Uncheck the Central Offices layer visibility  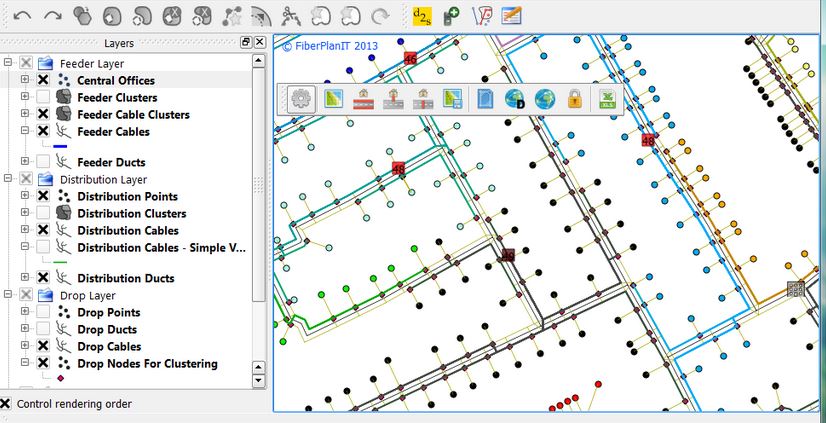coord(43,80)
